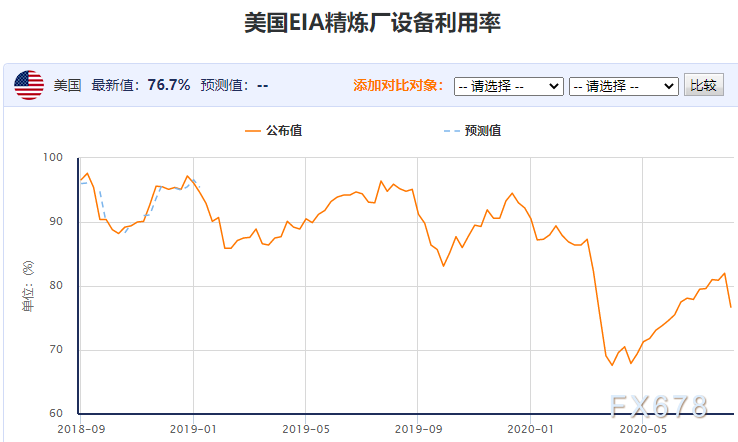Screen dimensions: 738x442
Task: Click the 添加对比对象 label
Action: [x=398, y=85]
